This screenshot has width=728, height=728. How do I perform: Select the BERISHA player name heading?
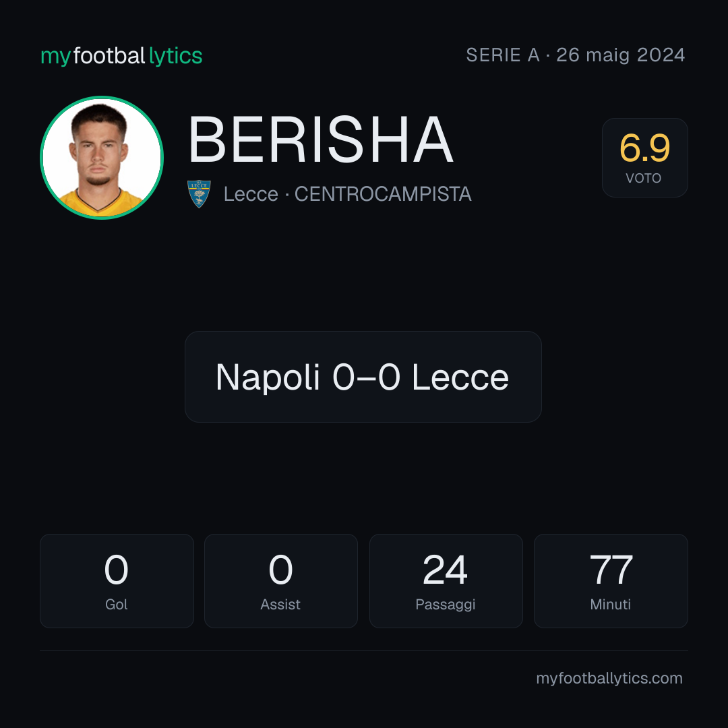[321, 140]
